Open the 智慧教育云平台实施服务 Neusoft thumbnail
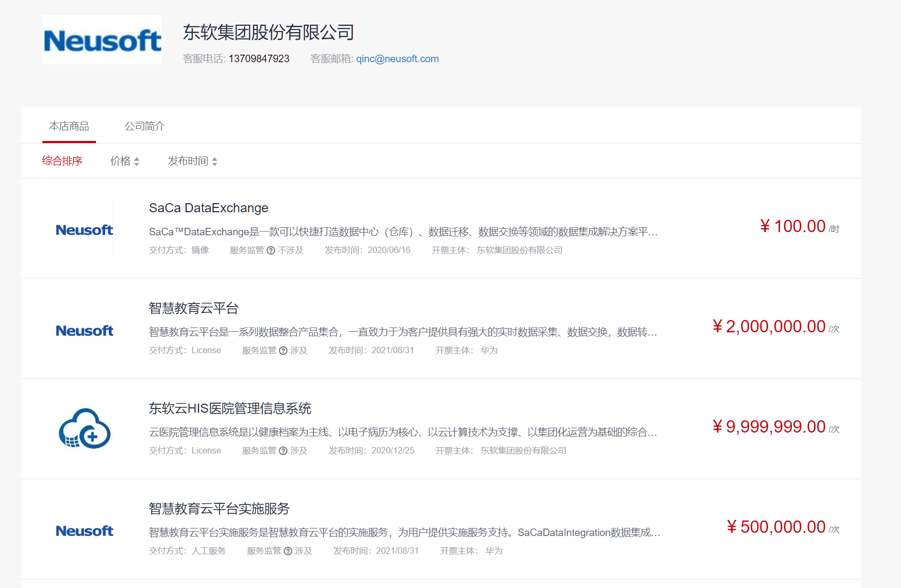 tap(85, 531)
